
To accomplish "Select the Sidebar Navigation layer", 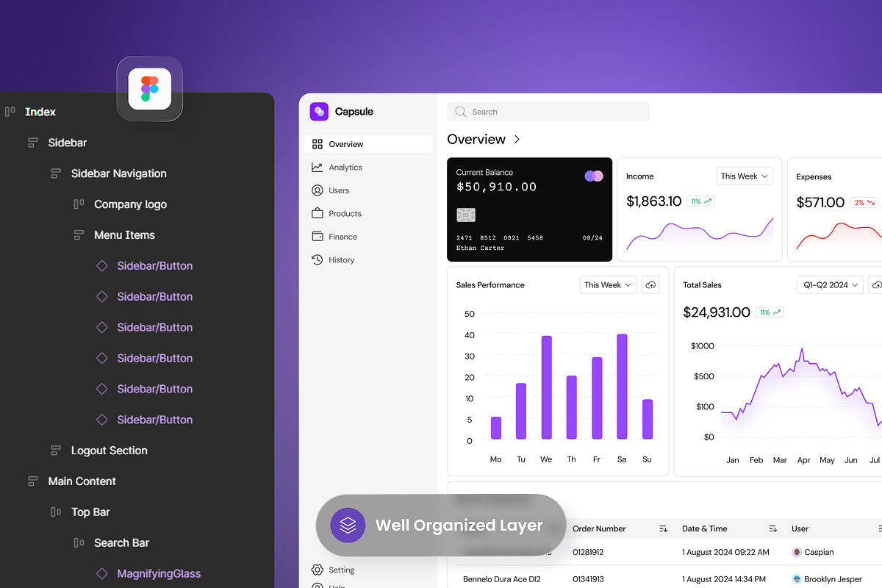I will [118, 173].
